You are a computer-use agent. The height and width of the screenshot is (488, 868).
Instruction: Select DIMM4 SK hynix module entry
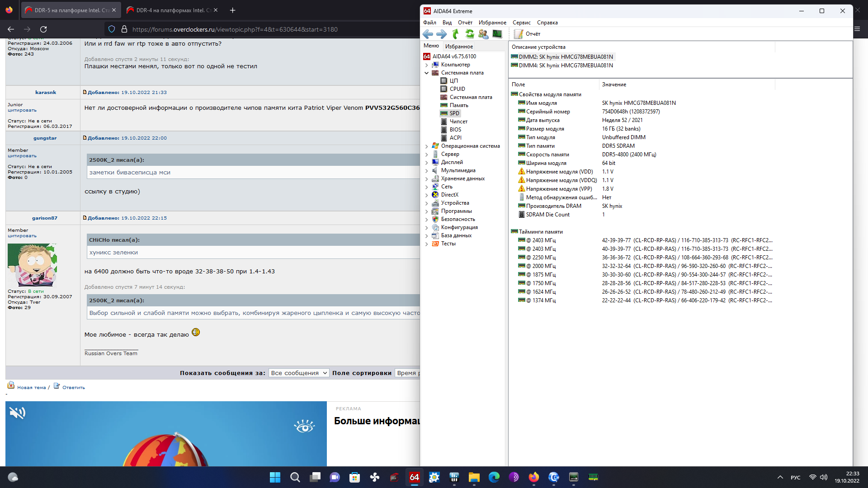click(x=566, y=66)
